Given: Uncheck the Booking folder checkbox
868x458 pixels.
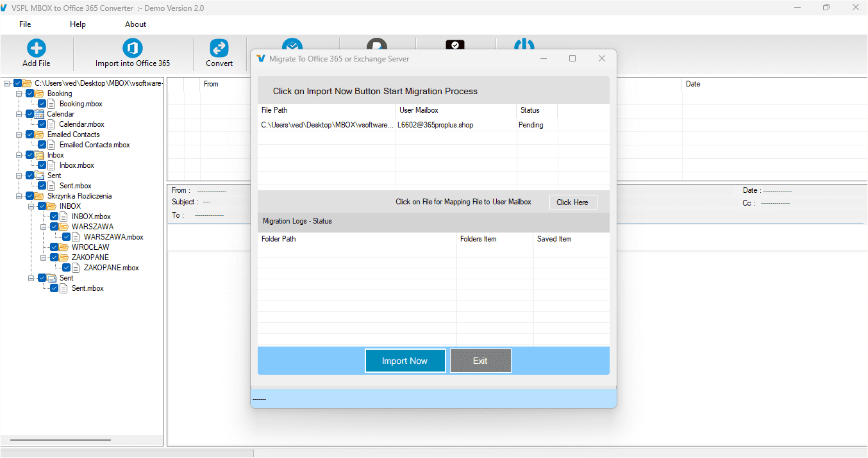Looking at the screenshot, I should pos(29,94).
